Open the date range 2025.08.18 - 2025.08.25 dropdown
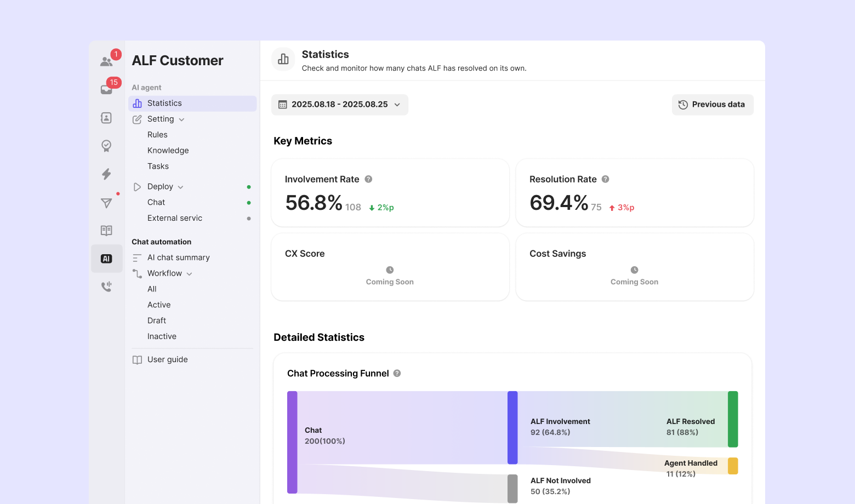The height and width of the screenshot is (504, 855). 340,105
